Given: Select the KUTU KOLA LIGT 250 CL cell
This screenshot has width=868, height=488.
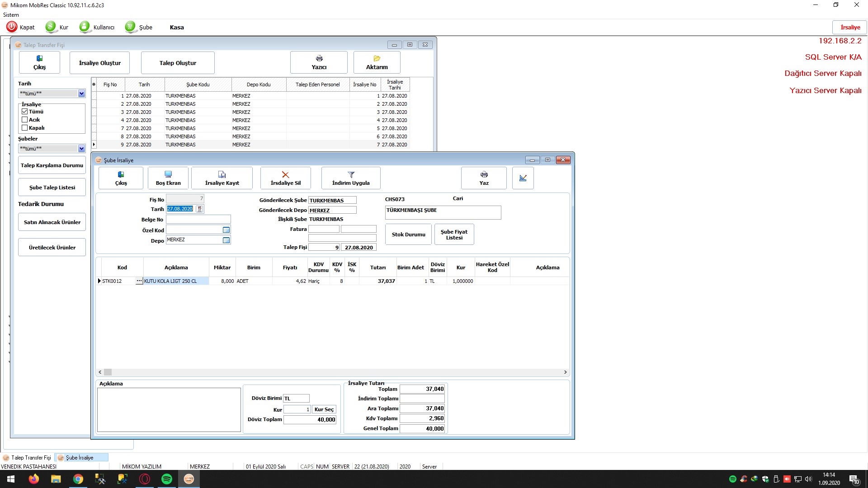Looking at the screenshot, I should [176, 281].
